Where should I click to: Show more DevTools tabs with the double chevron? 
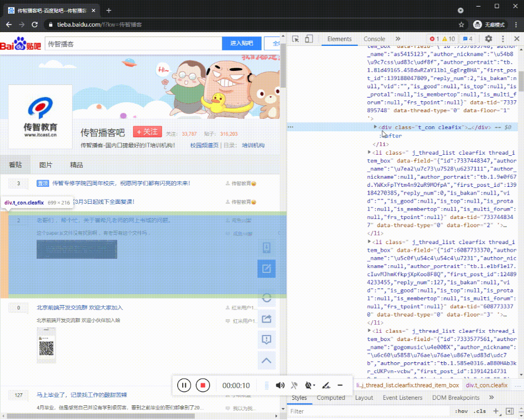[397, 39]
